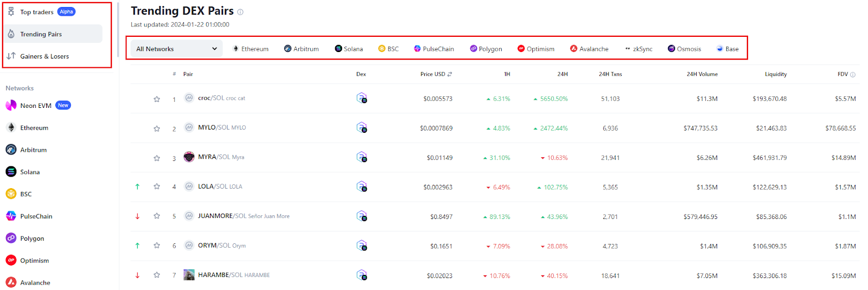Click croc/SOL price $0.005573

pyautogui.click(x=438, y=99)
